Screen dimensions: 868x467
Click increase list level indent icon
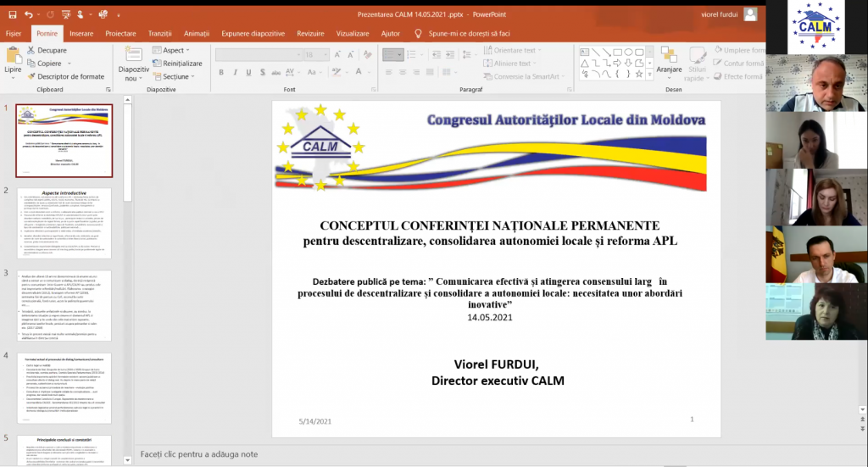click(450, 54)
